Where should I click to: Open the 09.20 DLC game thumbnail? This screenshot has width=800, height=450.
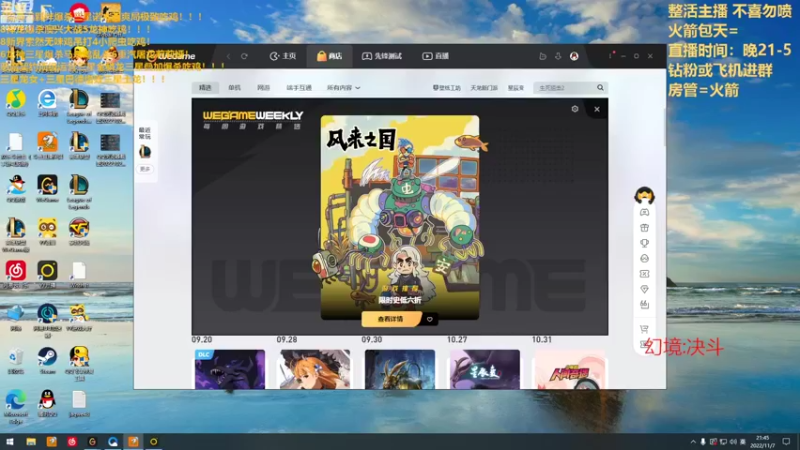pyautogui.click(x=230, y=369)
